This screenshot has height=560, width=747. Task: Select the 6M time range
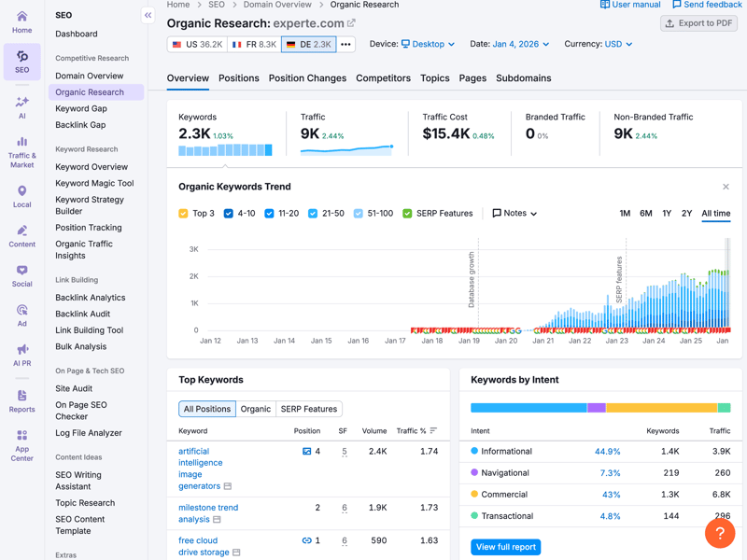645,214
